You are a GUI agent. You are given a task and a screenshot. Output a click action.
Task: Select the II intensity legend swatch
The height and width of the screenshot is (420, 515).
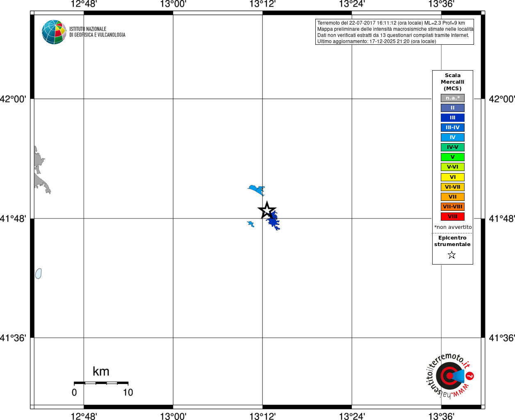[x=453, y=108]
